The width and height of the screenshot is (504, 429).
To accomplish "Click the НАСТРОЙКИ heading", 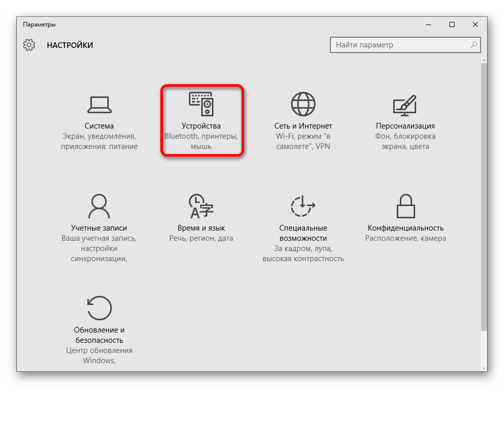I will click(70, 45).
